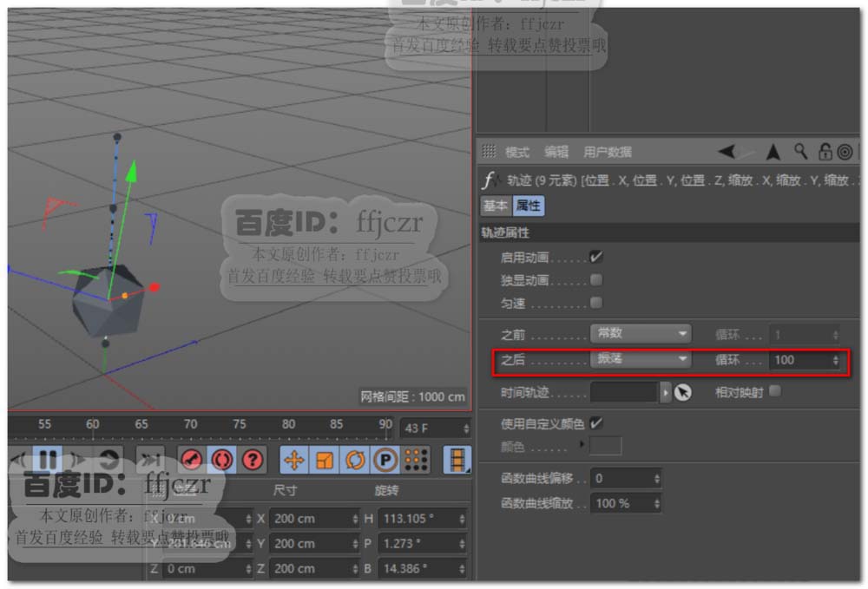Screen dimensions: 868x589
Task: Toggle automatic keyframing icon
Action: [222, 460]
